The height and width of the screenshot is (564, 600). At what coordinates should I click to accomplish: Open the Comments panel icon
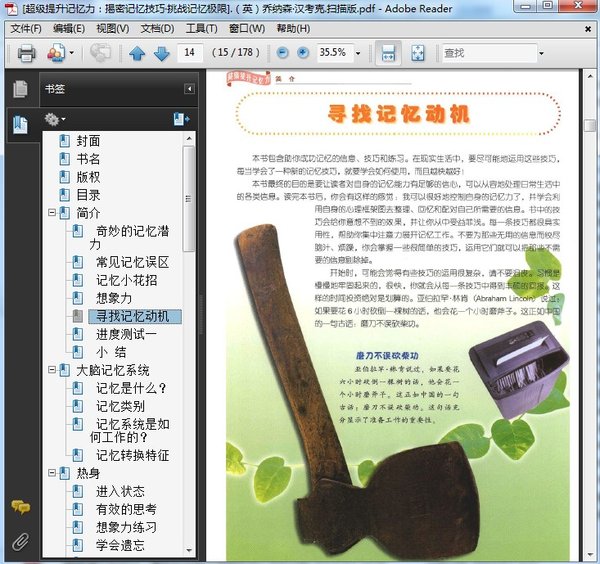click(x=21, y=507)
